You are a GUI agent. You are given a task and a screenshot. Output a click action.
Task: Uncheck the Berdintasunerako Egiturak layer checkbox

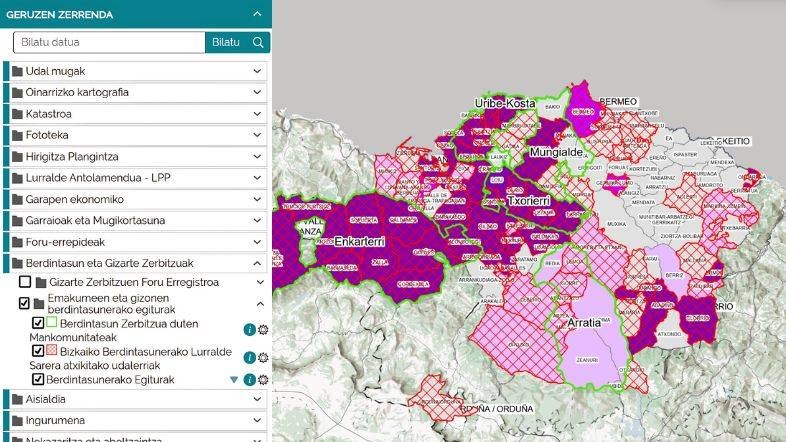click(x=38, y=380)
